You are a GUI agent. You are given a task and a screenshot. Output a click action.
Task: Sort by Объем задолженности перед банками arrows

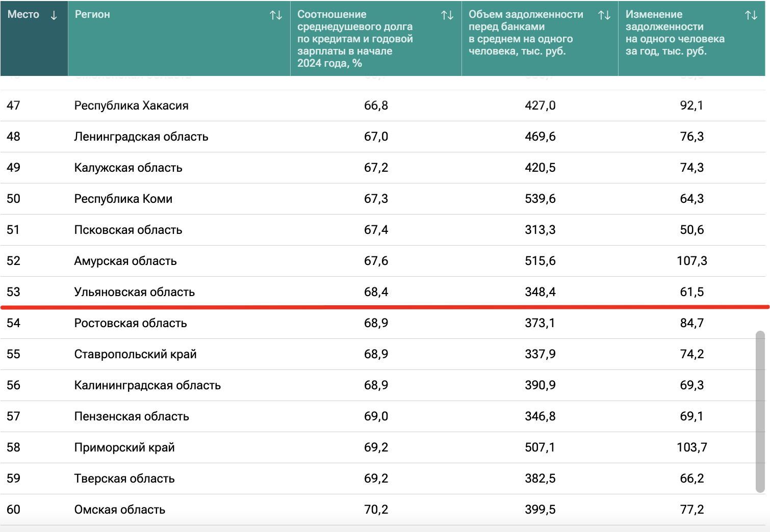[x=604, y=15]
